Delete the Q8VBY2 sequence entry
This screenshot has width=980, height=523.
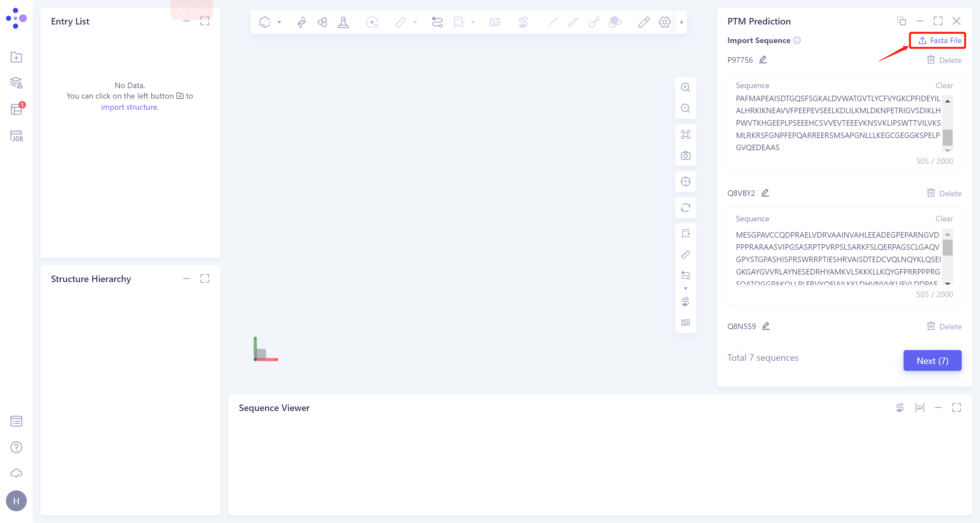[x=944, y=193]
